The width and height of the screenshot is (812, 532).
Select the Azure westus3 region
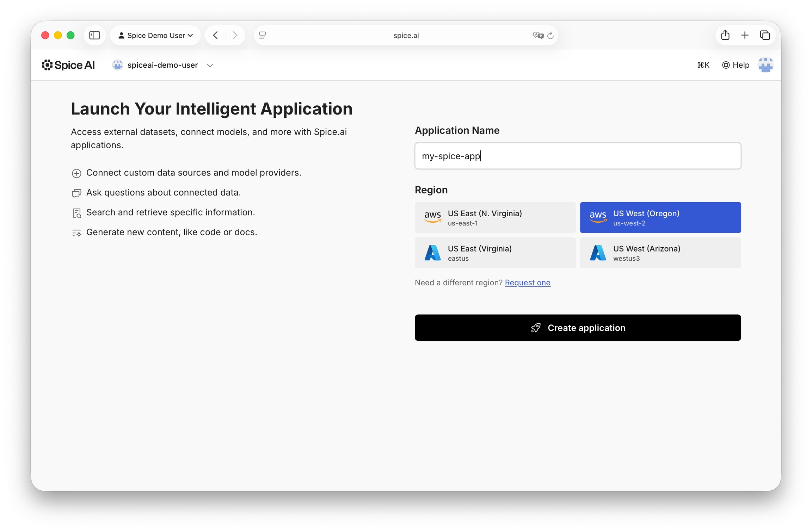point(660,253)
